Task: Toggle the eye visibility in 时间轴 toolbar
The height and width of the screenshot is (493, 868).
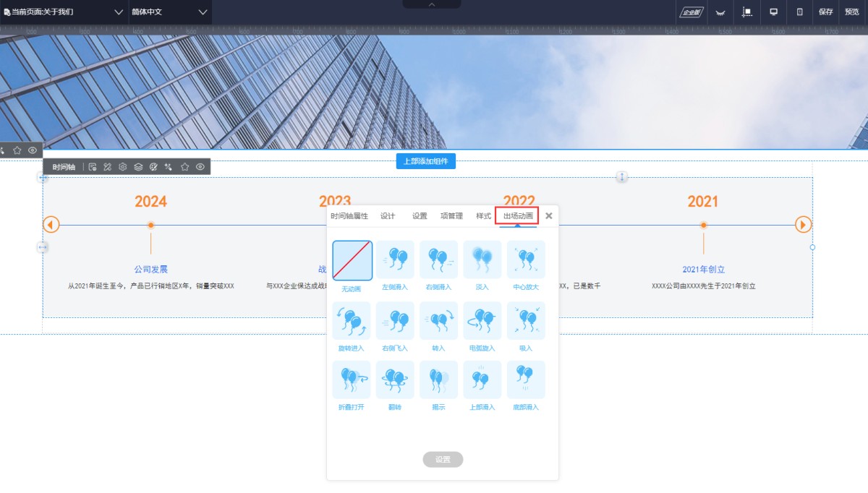Action: coord(200,167)
